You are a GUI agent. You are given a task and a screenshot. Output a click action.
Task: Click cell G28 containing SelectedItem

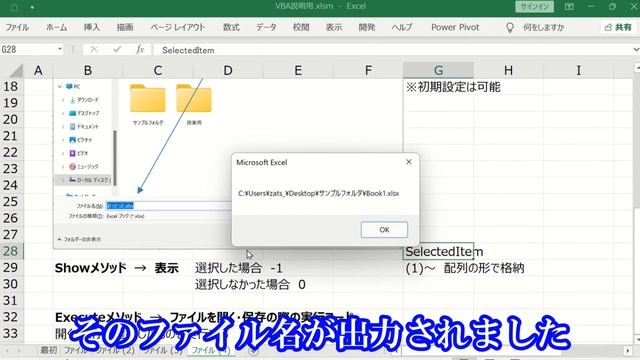[x=438, y=251]
